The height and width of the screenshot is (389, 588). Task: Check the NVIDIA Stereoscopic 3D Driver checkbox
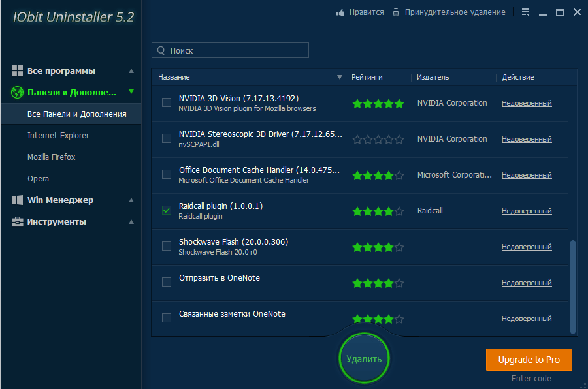167,138
